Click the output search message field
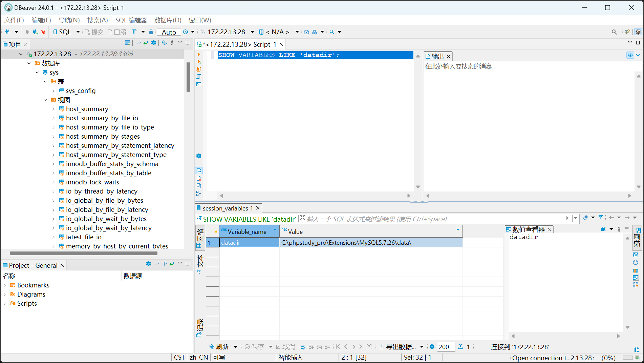 tap(533, 66)
